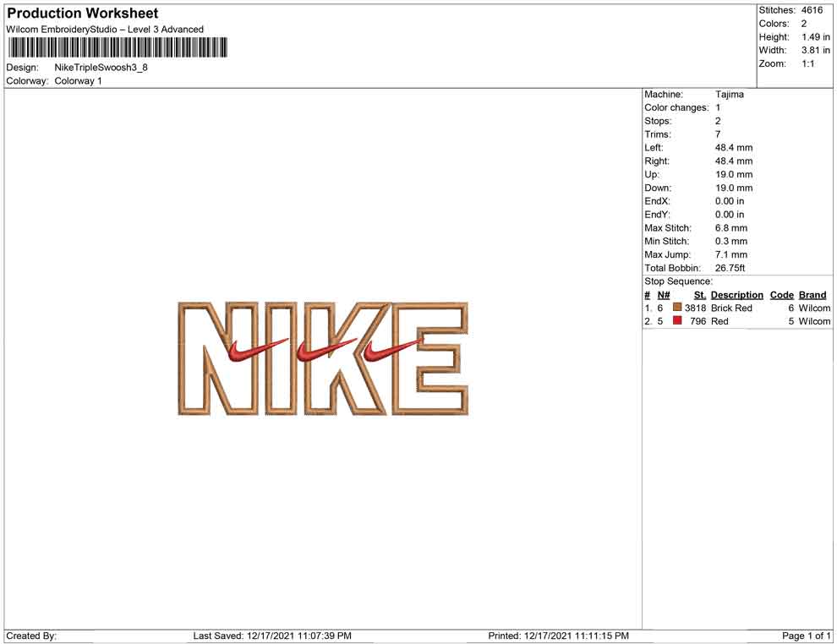Click the Color changes value
Viewport: 837px width, 644px height.
click(718, 107)
